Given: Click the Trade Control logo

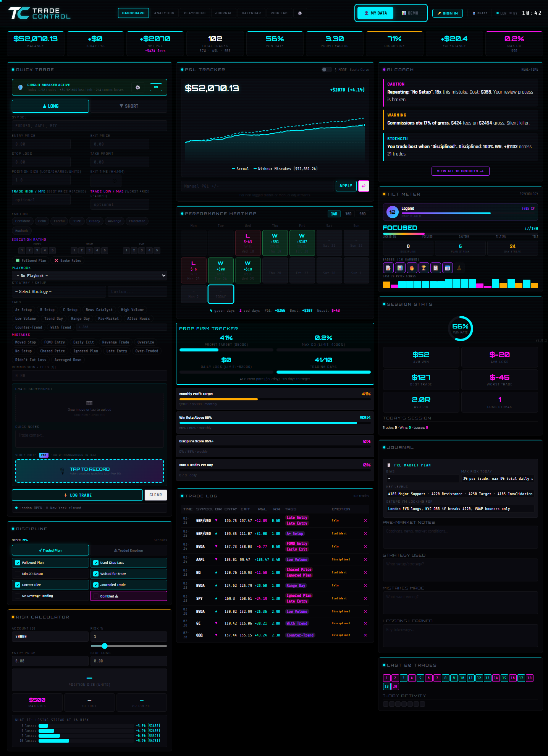Looking at the screenshot, I should click(39, 13).
